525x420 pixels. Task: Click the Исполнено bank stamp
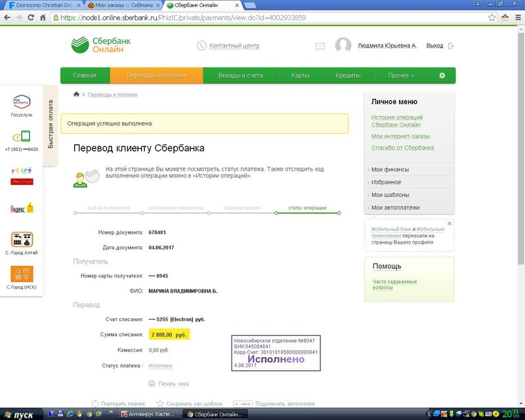[x=276, y=353]
